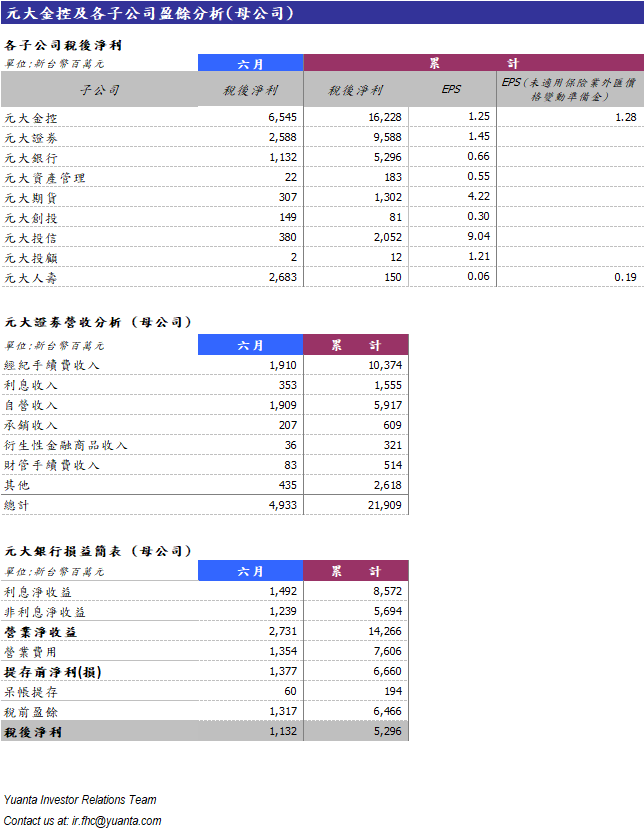Click the EPS column header

[452, 89]
